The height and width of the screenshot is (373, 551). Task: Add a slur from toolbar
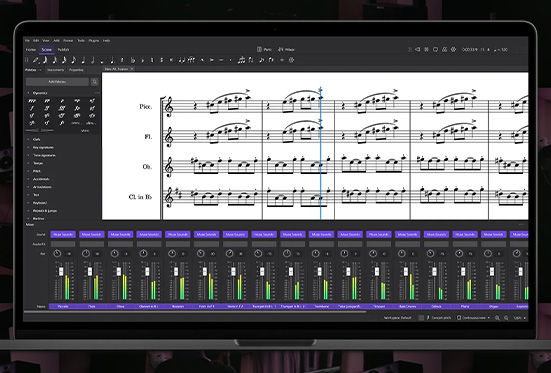click(191, 60)
